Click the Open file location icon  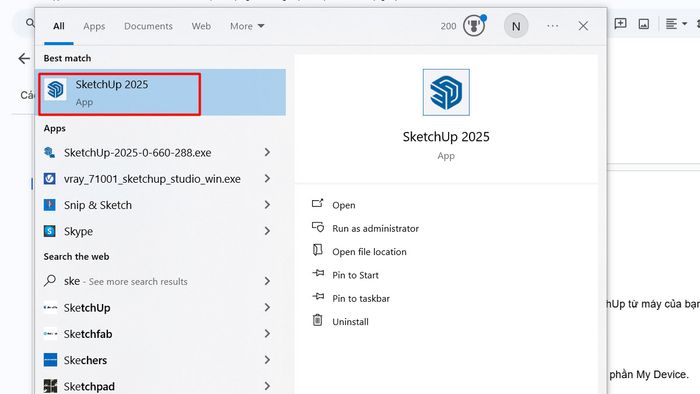click(317, 250)
